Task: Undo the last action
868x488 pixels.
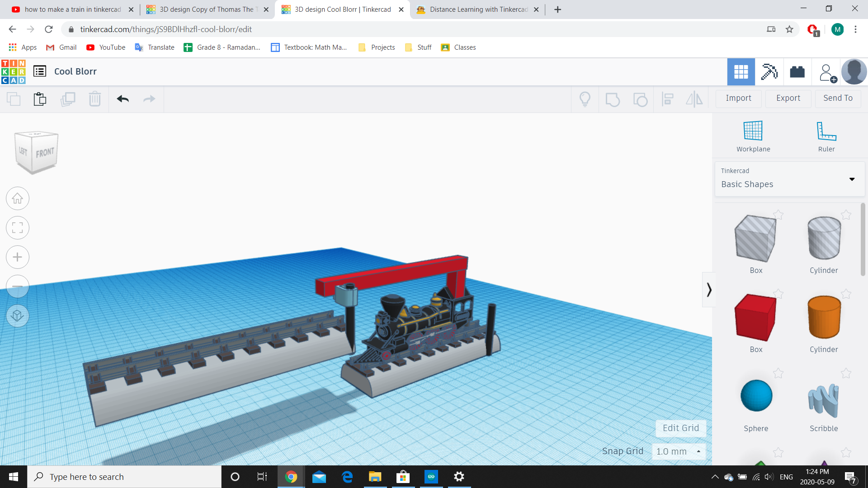Action: (x=123, y=99)
